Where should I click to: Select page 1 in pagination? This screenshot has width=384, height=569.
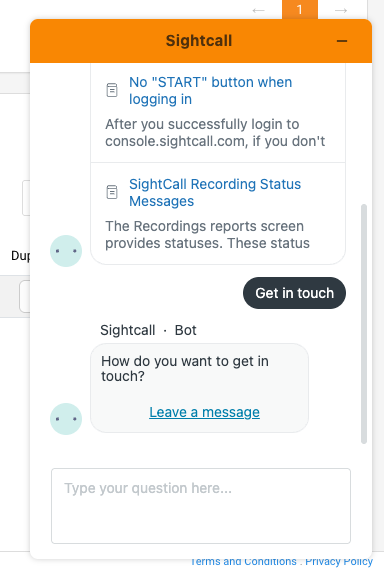pyautogui.click(x=300, y=9)
